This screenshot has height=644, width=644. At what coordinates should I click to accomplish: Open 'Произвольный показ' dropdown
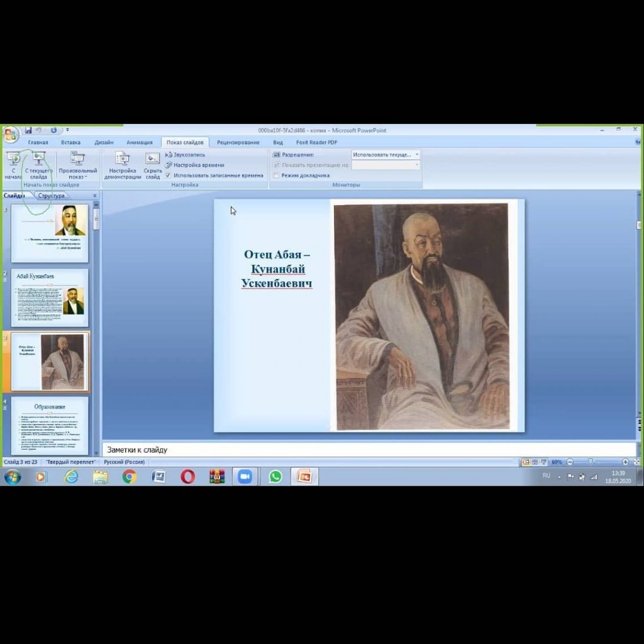[x=77, y=165]
